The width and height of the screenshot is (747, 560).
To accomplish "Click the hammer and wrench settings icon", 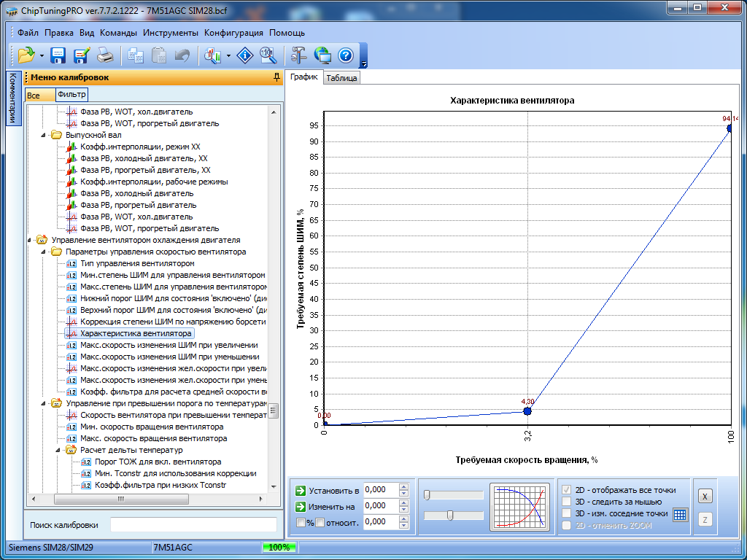I will coord(298,55).
